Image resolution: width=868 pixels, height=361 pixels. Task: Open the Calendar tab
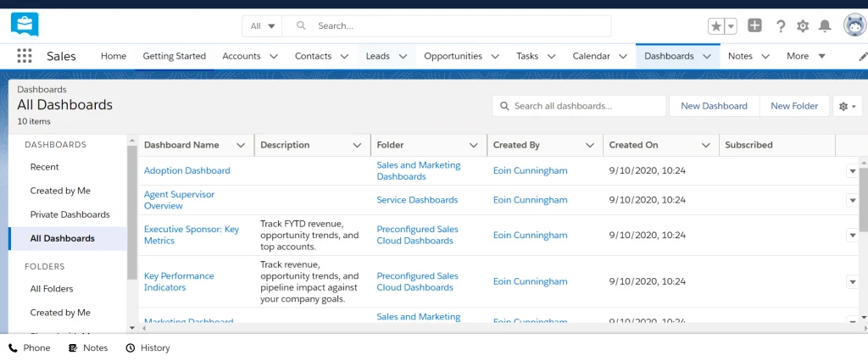591,56
